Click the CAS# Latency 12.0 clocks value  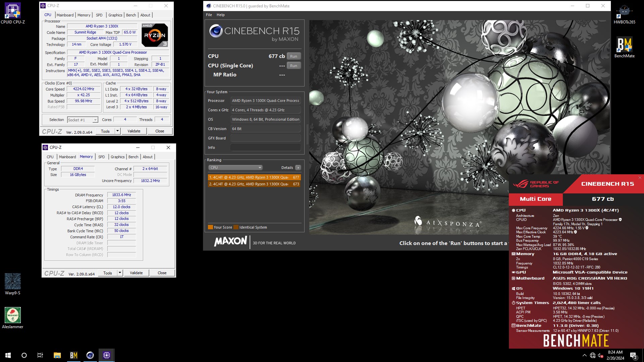coord(121,207)
